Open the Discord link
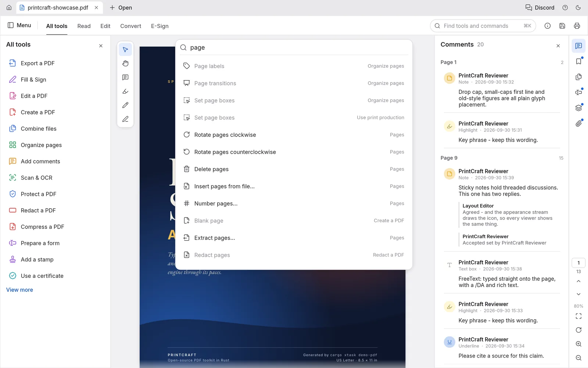 click(539, 7)
